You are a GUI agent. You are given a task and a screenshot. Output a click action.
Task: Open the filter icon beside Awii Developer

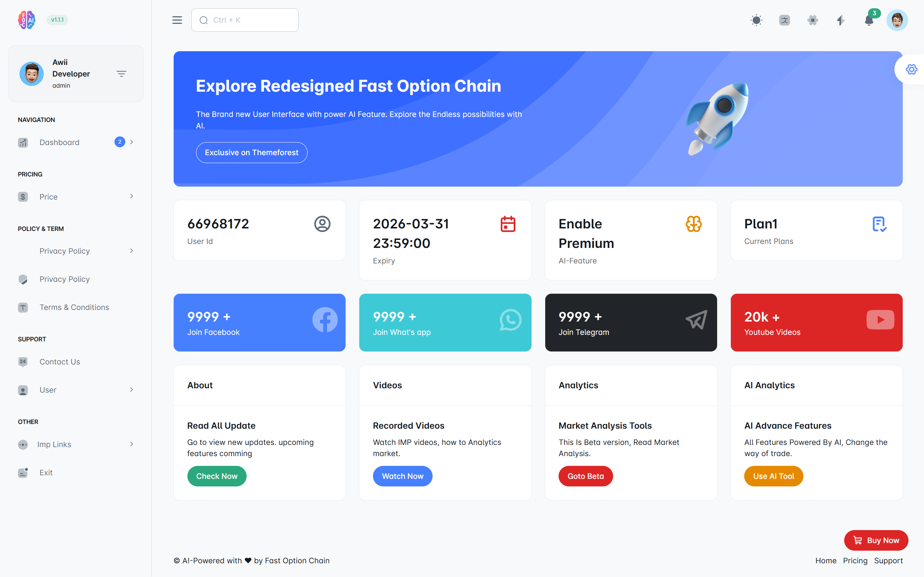(x=121, y=74)
